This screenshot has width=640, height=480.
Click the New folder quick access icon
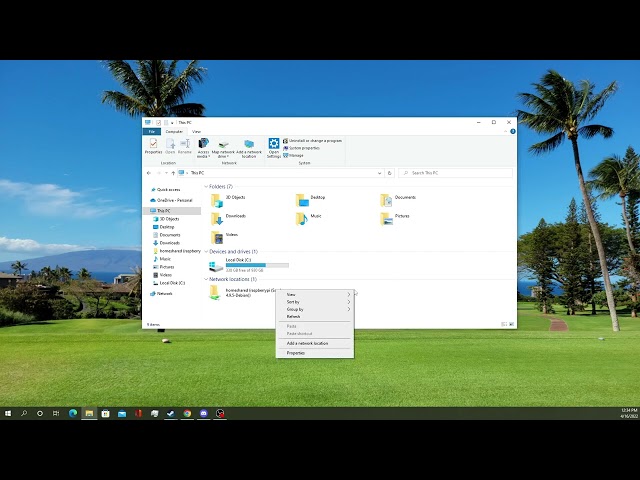click(x=166, y=122)
